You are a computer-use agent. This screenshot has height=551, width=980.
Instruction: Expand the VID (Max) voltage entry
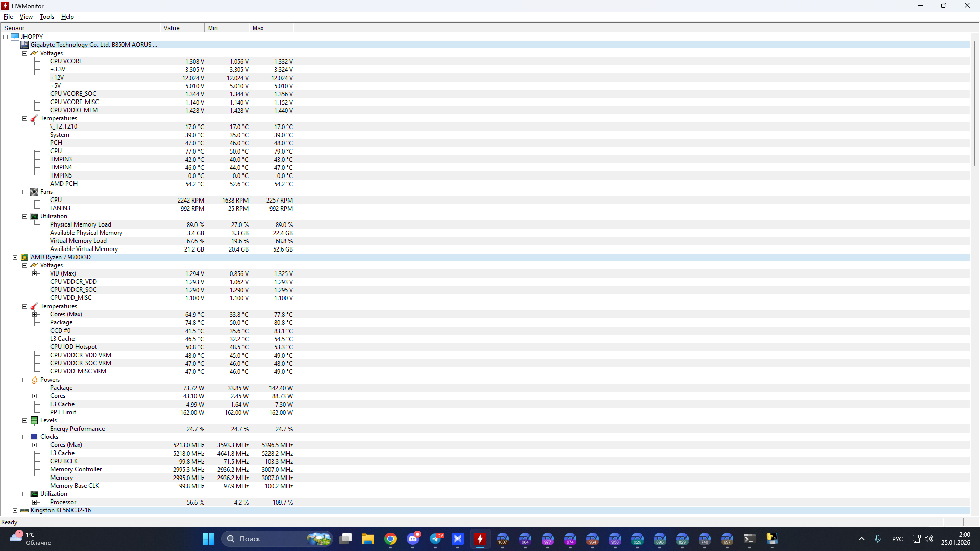click(35, 273)
